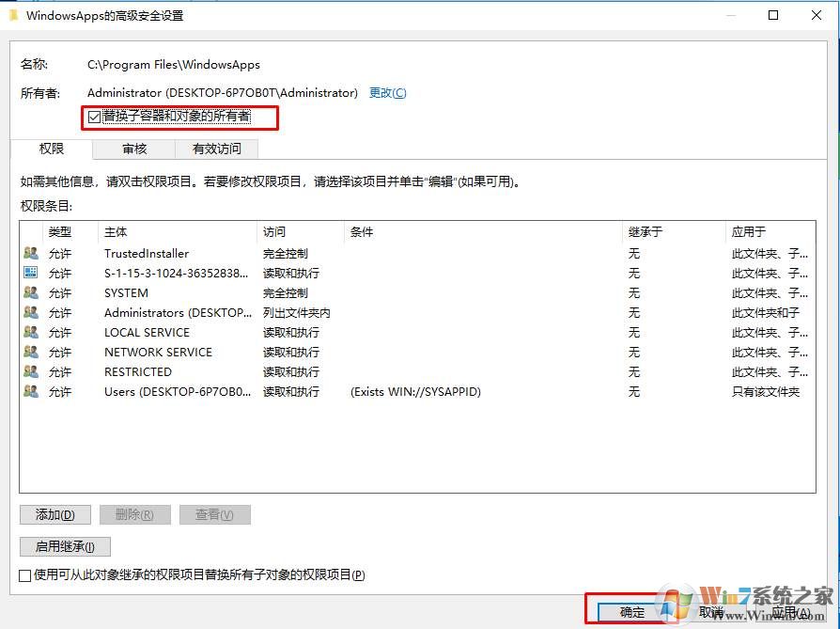Open the 有效访问 tab

pos(216,149)
